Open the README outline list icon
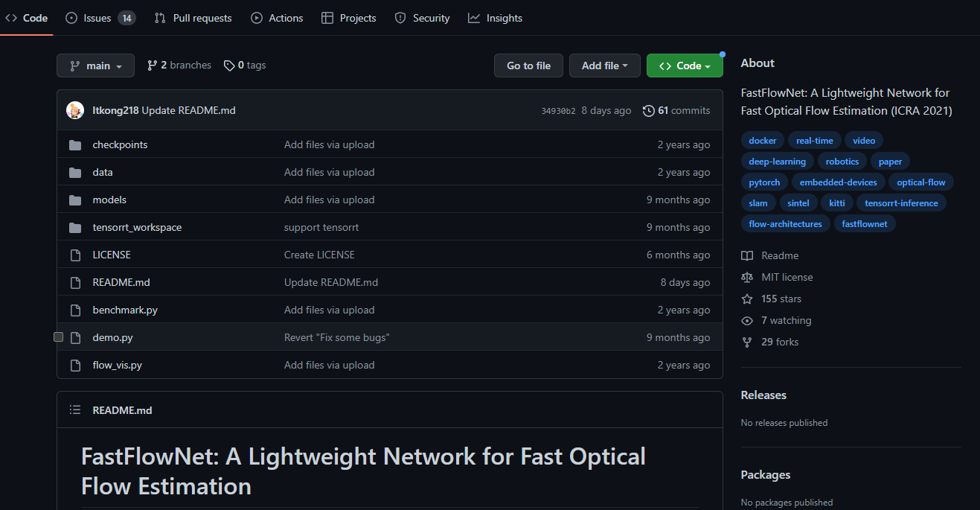This screenshot has height=510, width=980. point(75,410)
